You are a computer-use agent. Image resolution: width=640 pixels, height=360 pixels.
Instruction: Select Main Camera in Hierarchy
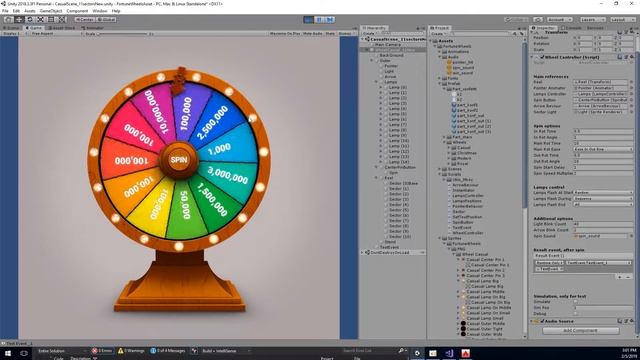[x=387, y=44]
